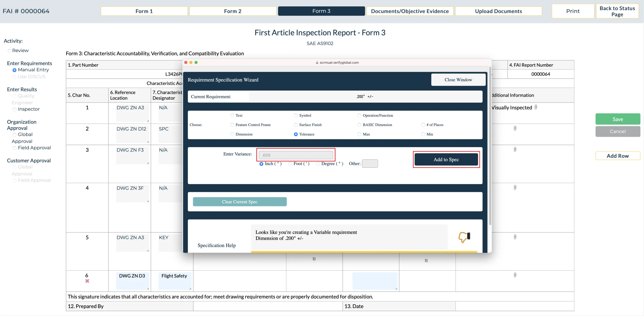
Task: Select Manual Entry under Enter Requirements
Action: pos(15,70)
